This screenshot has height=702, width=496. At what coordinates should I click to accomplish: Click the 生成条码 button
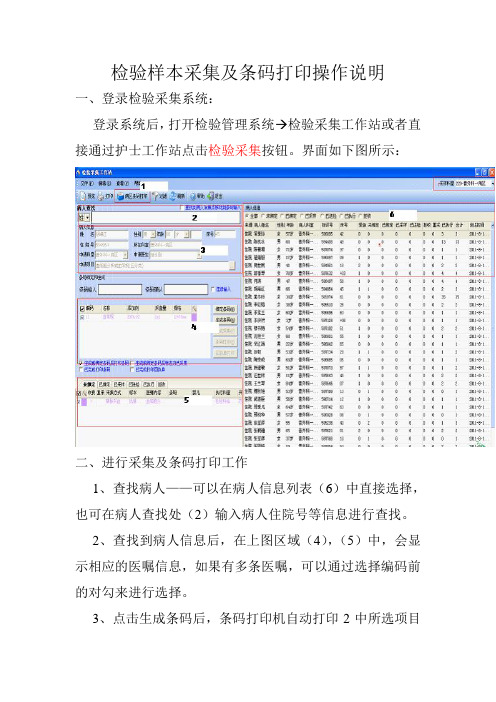click(225, 320)
